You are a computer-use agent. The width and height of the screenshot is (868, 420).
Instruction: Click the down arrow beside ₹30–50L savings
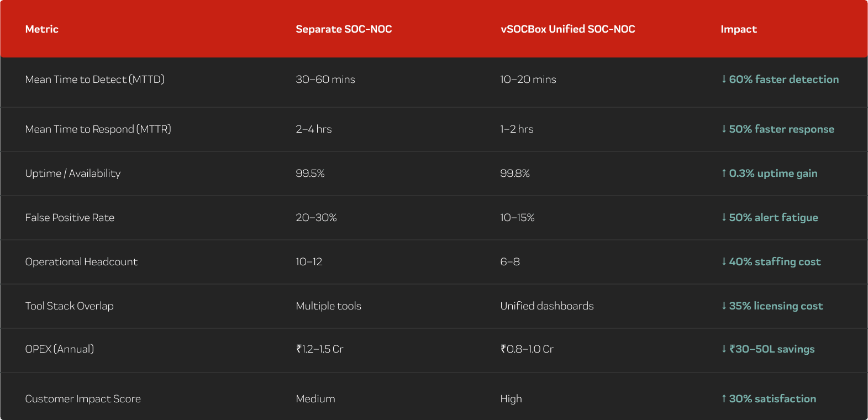(x=724, y=349)
